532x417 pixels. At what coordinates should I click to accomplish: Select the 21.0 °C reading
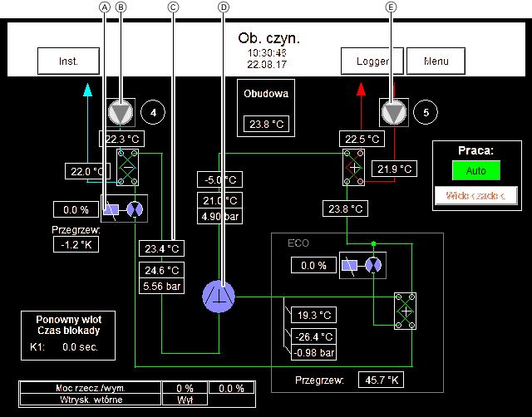pos(219,201)
